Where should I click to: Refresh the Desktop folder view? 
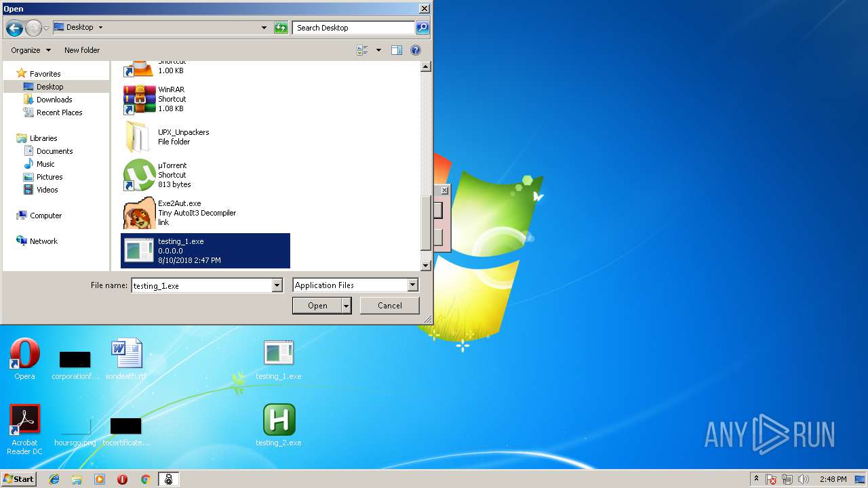pyautogui.click(x=281, y=28)
